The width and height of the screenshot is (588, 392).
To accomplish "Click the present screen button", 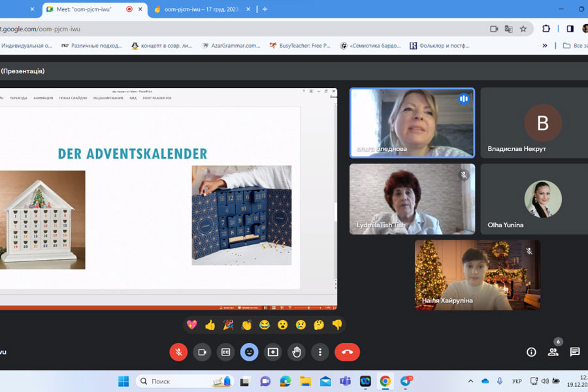I will 273,352.
